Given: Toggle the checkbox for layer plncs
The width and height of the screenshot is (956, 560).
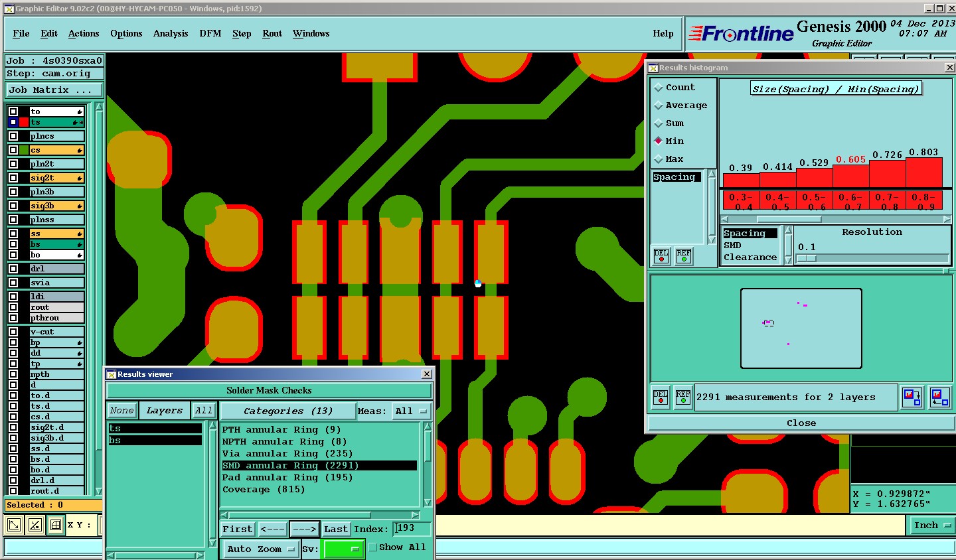Looking at the screenshot, I should pos(13,136).
